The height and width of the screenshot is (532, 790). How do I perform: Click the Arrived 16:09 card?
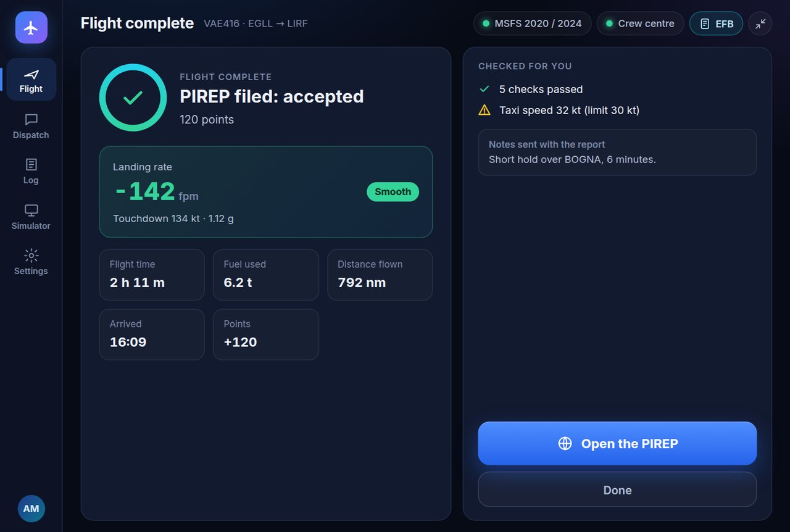point(152,335)
